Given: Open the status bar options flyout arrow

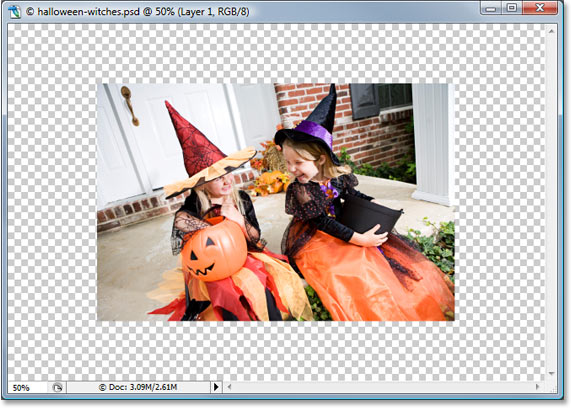Looking at the screenshot, I should tap(216, 387).
